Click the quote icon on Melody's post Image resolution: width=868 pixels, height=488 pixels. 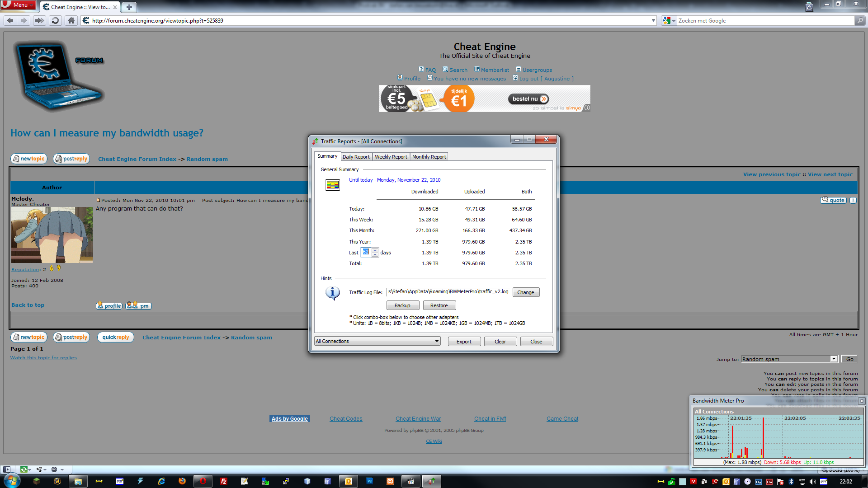833,200
